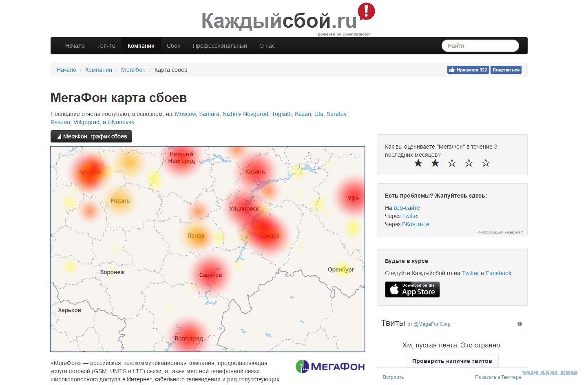Open МегаФон. график сбоев button

91,136
